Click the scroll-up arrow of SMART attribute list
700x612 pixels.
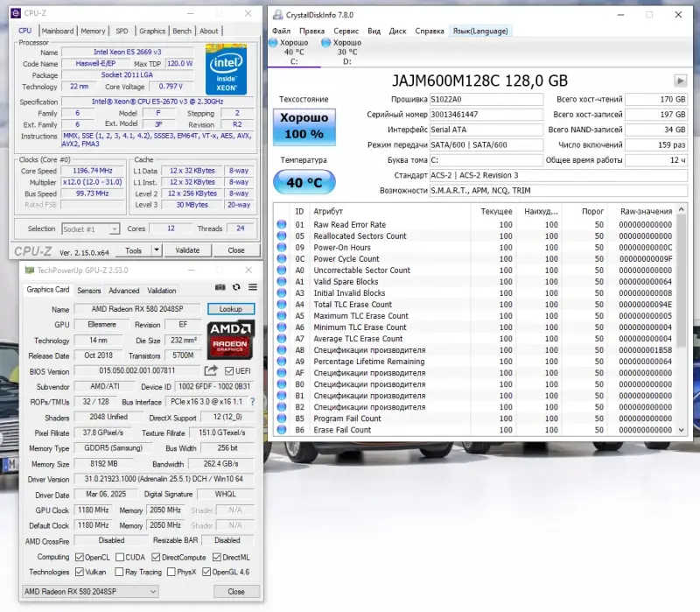pyautogui.click(x=682, y=209)
